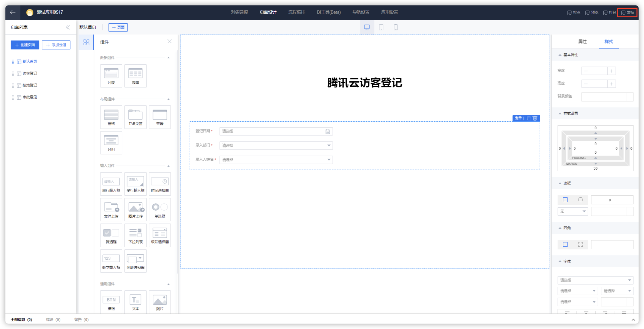Viewport: 644px width, 329px height.
Task: Open the 应用设置 tab
Action: coord(390,12)
